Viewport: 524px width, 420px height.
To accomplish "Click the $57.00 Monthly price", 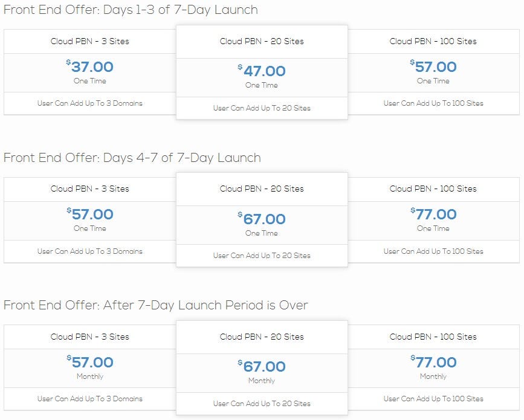I will pos(90,362).
